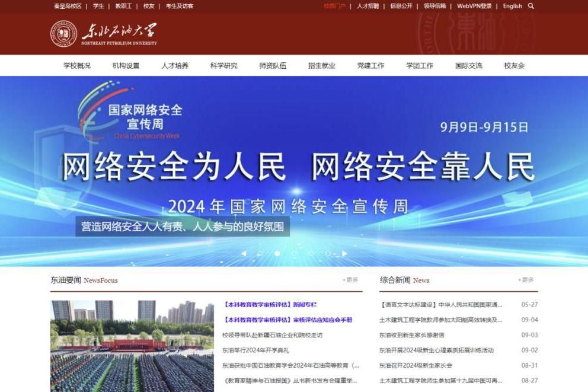
Task: Open 东油举行2024年开学典礼 news article
Action: tap(255, 350)
